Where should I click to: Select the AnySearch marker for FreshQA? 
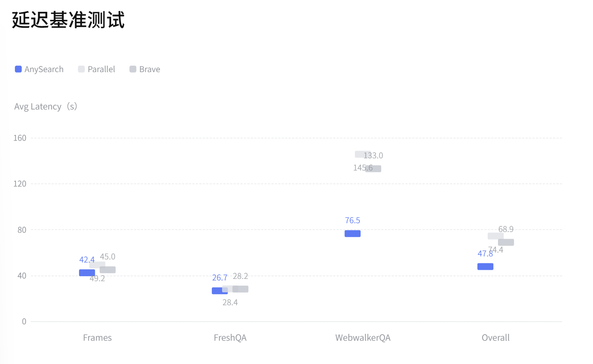point(220,291)
